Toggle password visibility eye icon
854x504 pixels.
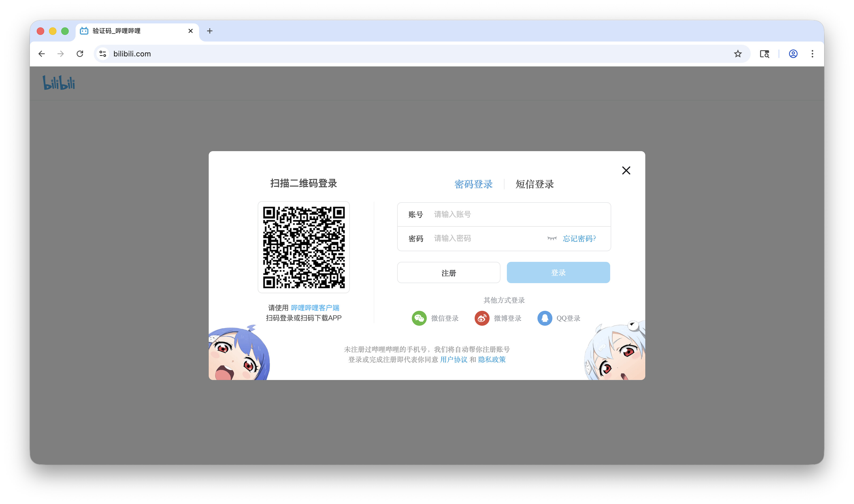point(552,238)
